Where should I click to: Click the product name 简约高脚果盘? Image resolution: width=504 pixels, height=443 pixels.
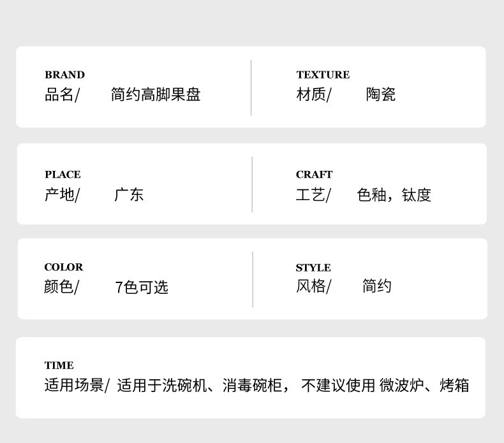tap(156, 95)
